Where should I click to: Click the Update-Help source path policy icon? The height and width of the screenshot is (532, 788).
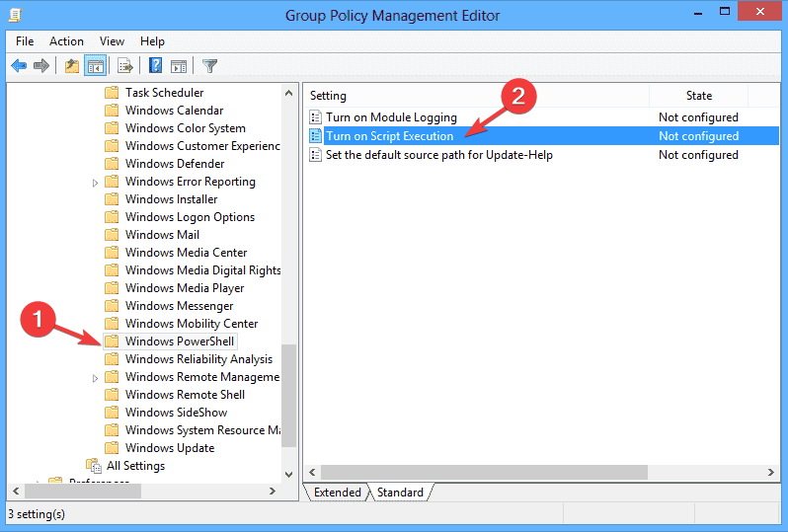(x=315, y=155)
